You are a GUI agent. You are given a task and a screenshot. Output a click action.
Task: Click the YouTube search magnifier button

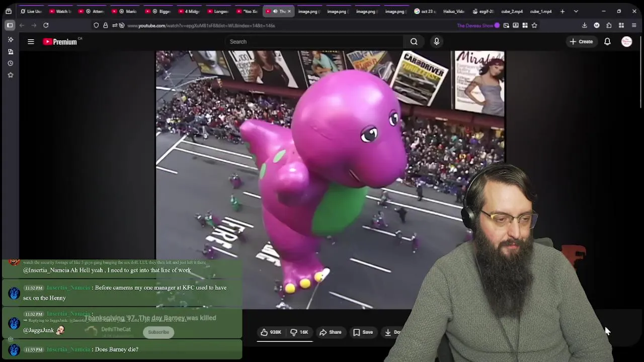[x=414, y=42]
